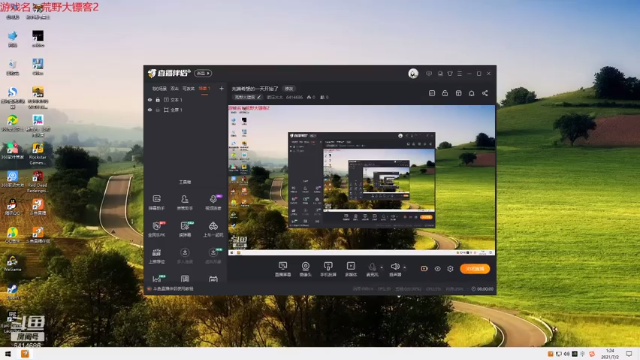This screenshot has width=640, height=360.
Task: Click the screen capture source icon
Action: [282, 266]
